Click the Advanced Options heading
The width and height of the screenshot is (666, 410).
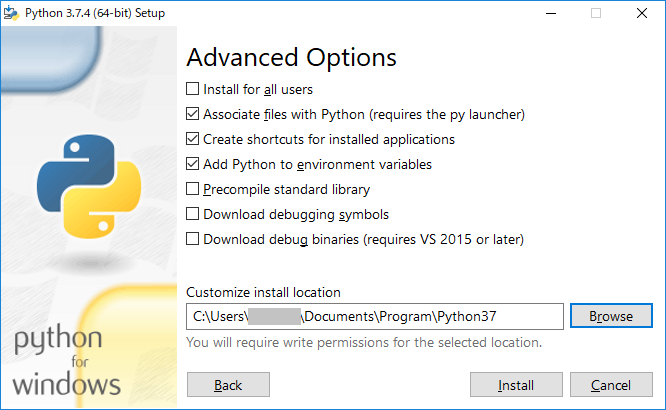291,57
